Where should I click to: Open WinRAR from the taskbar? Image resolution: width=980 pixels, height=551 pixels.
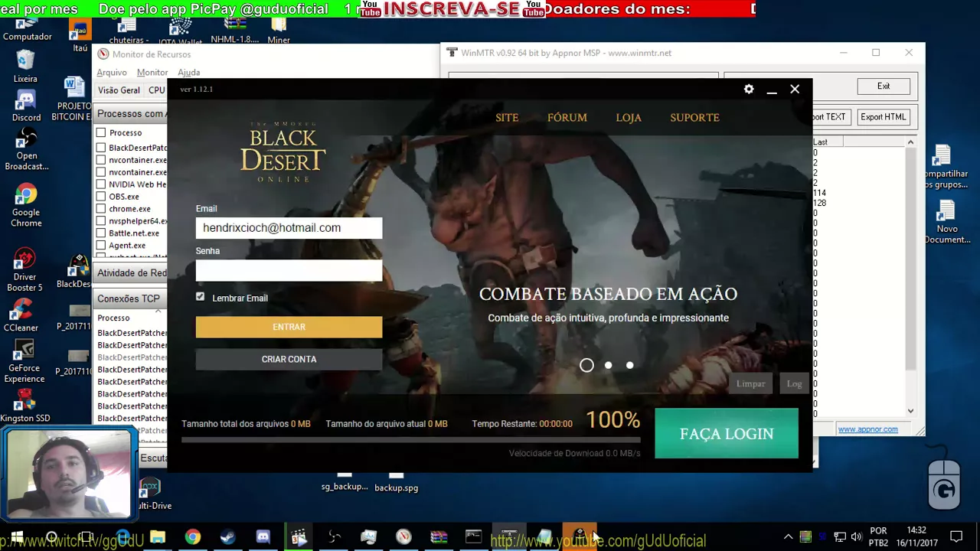click(x=439, y=537)
